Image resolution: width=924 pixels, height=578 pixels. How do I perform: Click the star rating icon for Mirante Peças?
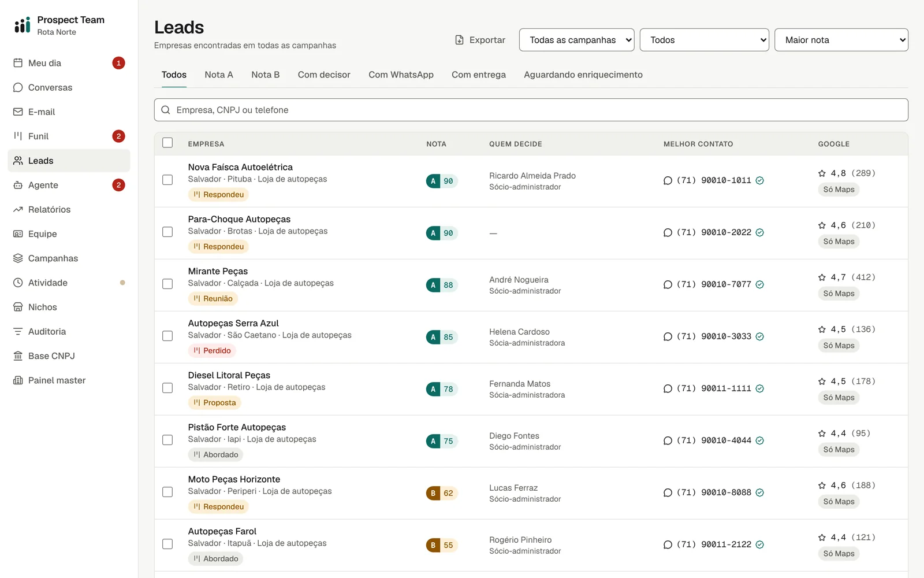pos(822,277)
